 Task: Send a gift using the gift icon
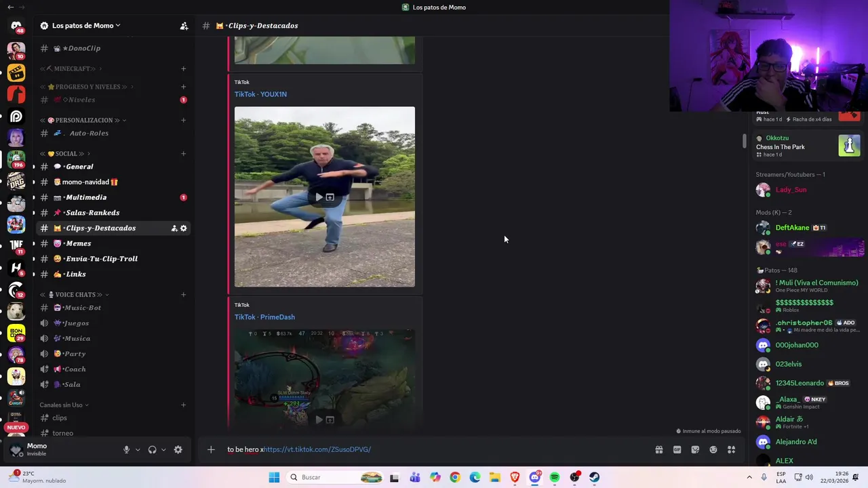point(658,449)
